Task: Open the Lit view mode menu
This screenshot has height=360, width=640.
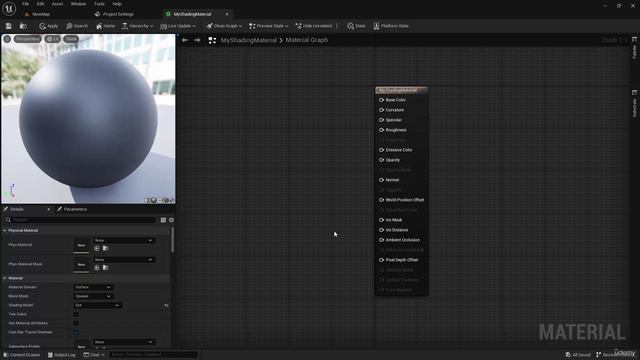Action: click(52, 39)
